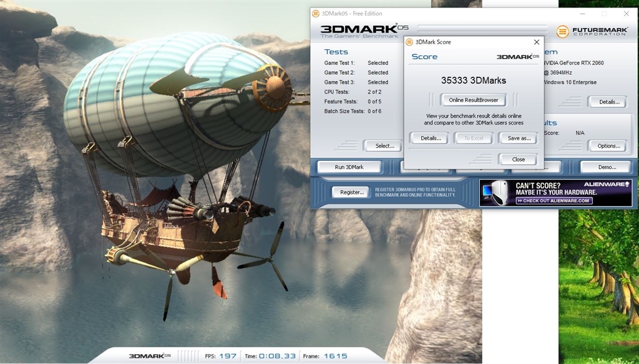Screen dimensions: 639x364
Task: Click the Score heading in dialog
Action: click(424, 57)
